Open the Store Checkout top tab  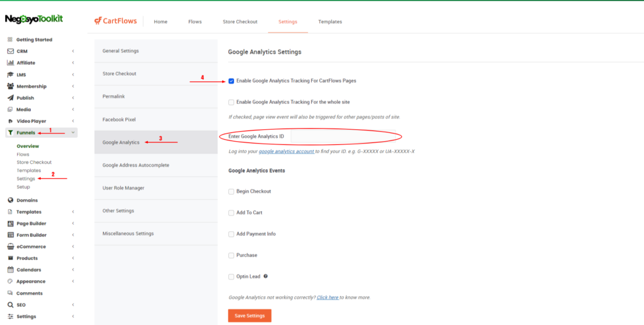click(240, 22)
